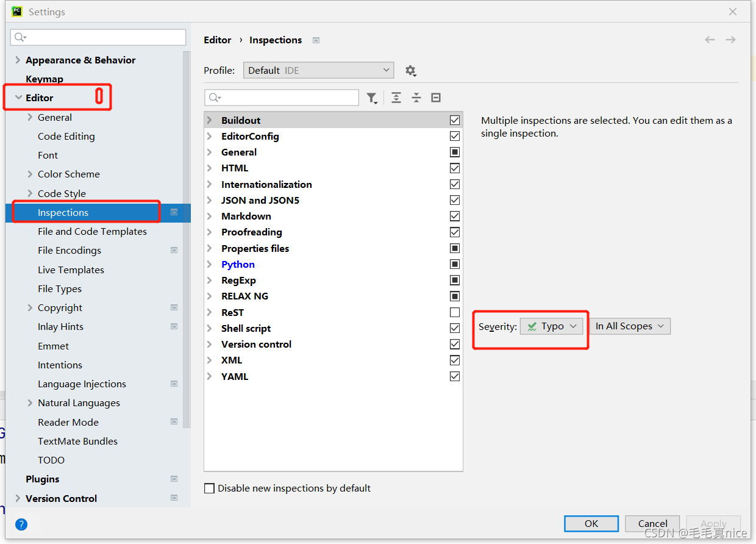756x544 pixels.
Task: Click the project icon next to Reader Mode
Action: (x=174, y=422)
